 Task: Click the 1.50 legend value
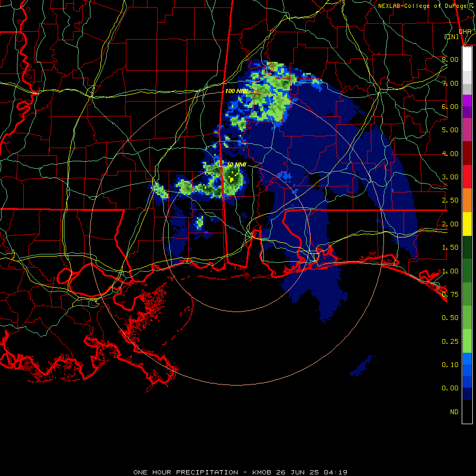[x=450, y=248]
